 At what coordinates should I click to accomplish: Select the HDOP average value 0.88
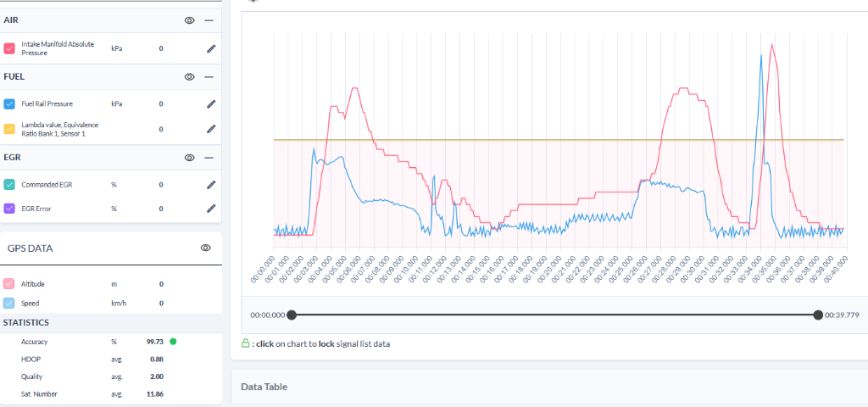point(157,360)
